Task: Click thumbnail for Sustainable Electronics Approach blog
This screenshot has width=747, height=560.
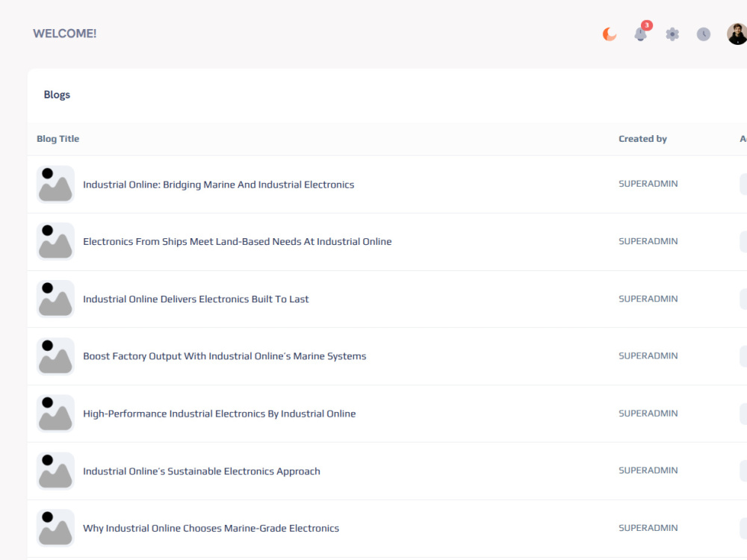Action: [55, 471]
